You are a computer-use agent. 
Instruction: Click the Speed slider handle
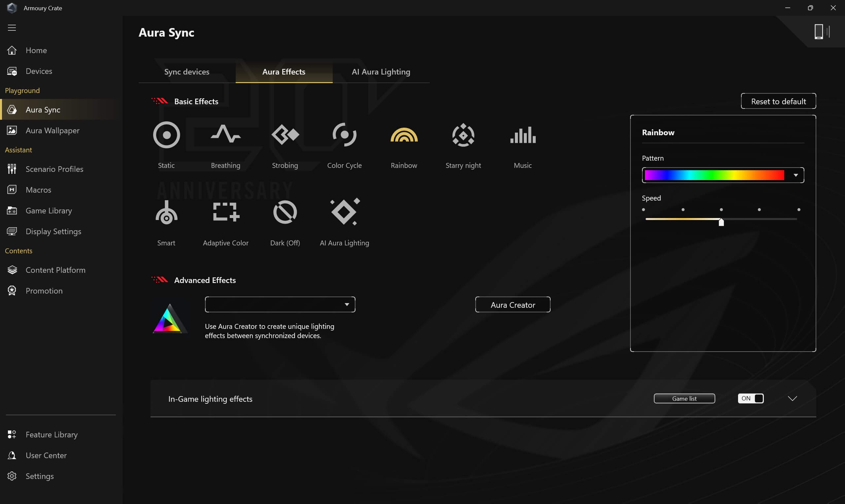(x=721, y=222)
